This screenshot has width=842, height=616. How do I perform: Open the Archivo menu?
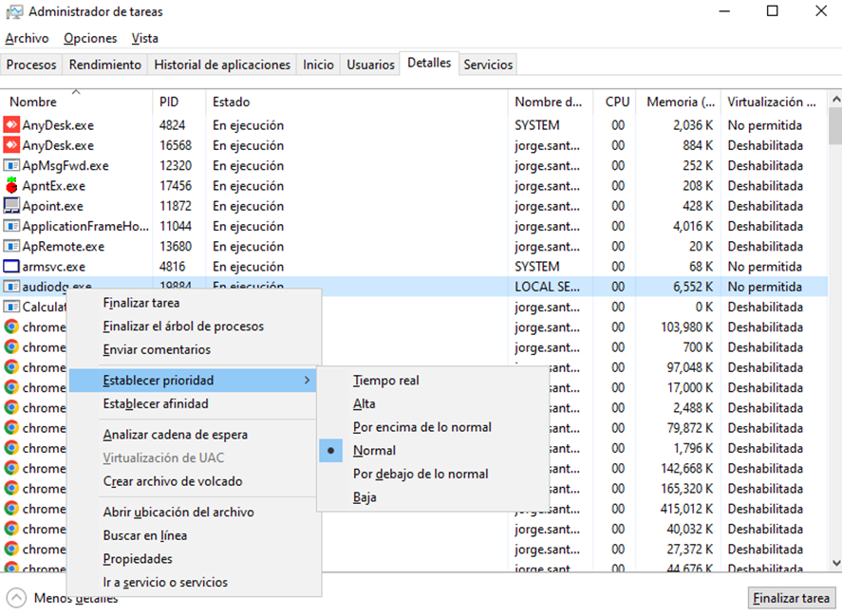pyautogui.click(x=27, y=38)
